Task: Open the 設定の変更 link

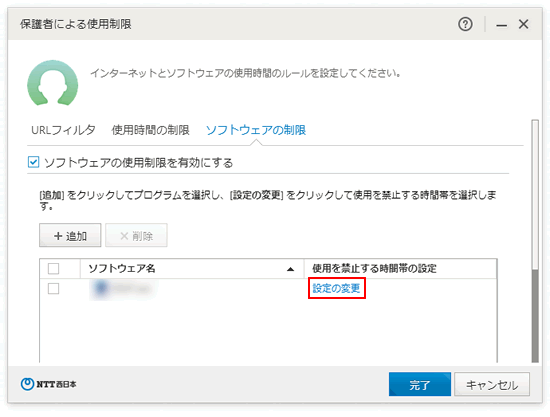Action: [336, 288]
